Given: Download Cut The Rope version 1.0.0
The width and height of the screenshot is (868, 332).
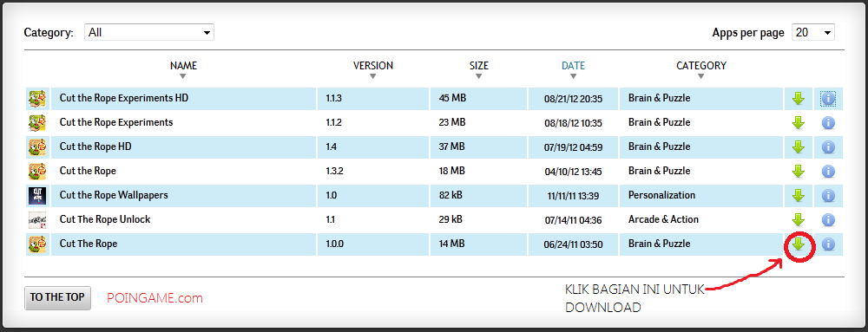Looking at the screenshot, I should coord(798,244).
